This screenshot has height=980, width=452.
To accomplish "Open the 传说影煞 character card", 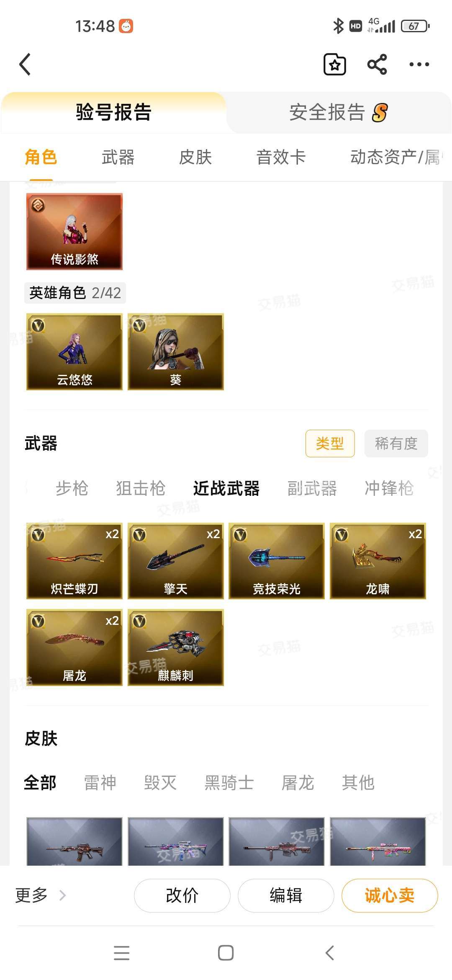I will click(x=74, y=231).
